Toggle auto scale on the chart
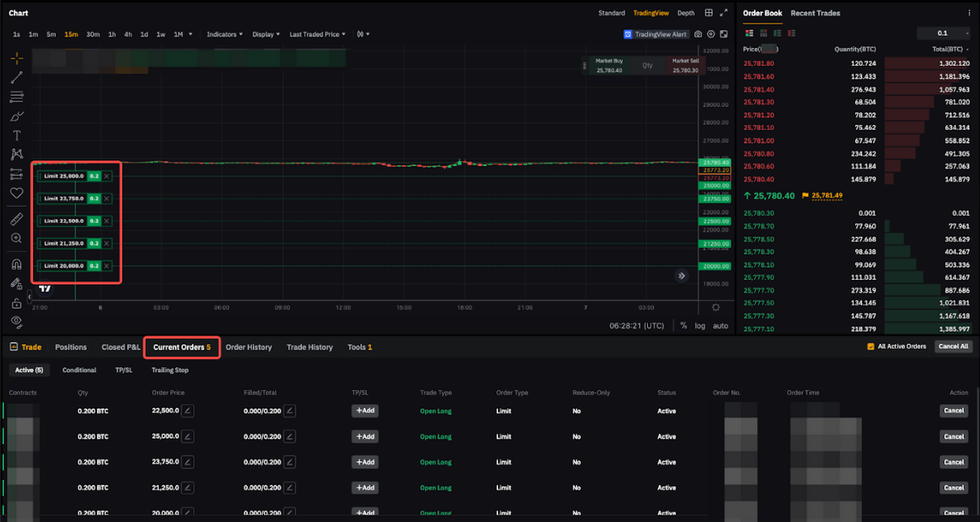This screenshot has width=980, height=522. pyautogui.click(x=719, y=326)
